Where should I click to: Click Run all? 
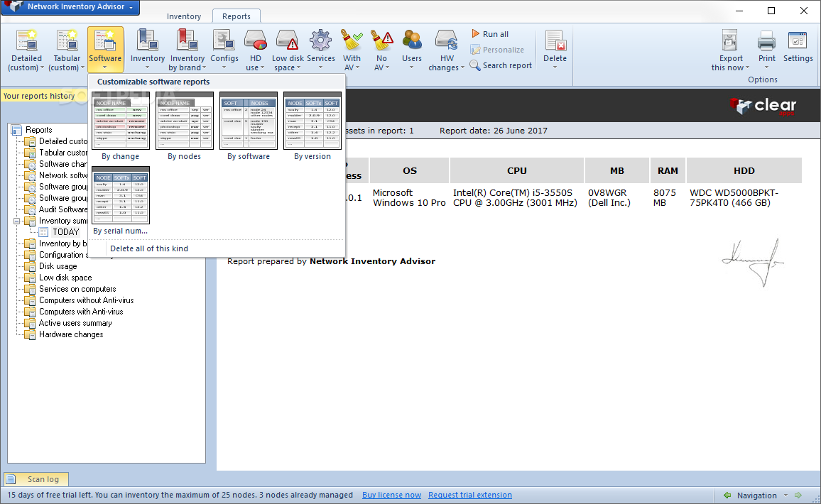click(x=489, y=34)
